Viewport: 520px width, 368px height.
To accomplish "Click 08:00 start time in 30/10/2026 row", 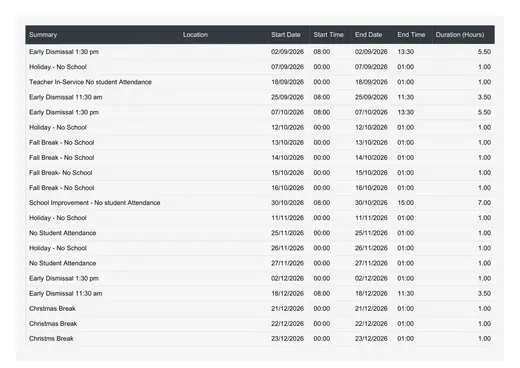I will tap(322, 203).
